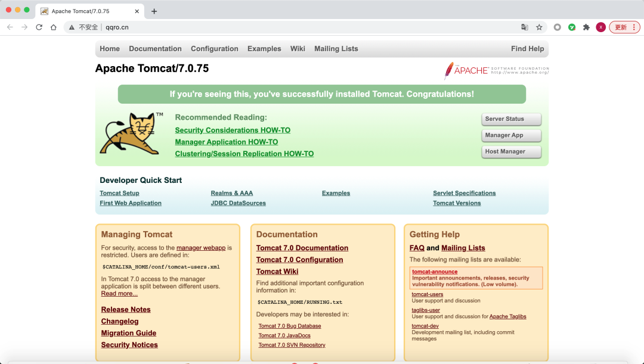This screenshot has width=644, height=364.
Task: Click the browser reload icon
Action: coord(39,27)
